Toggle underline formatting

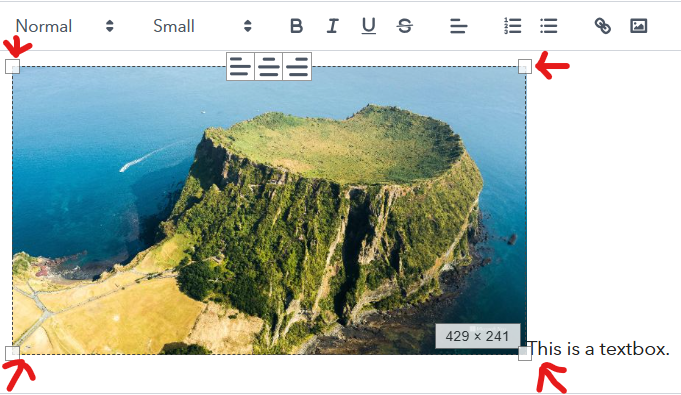(x=368, y=26)
